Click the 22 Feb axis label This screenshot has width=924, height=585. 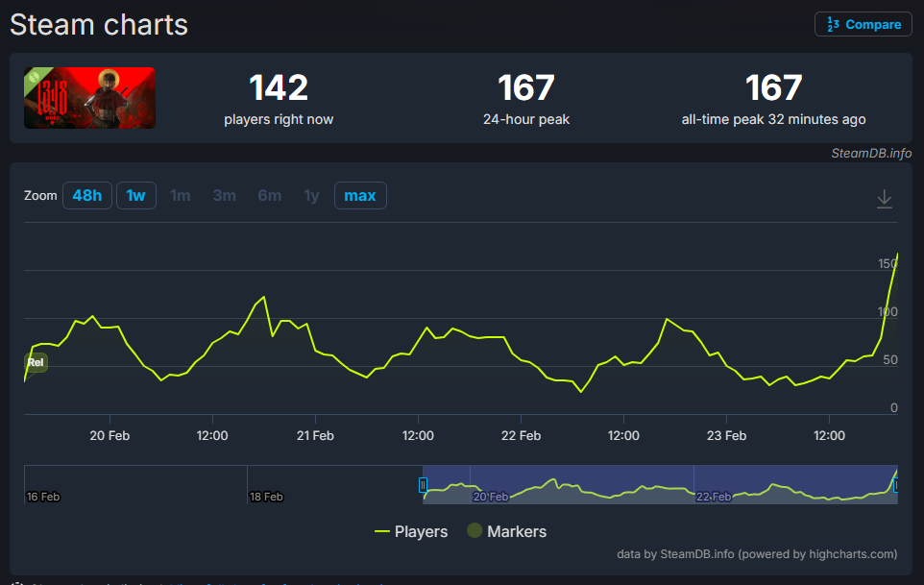coord(521,435)
